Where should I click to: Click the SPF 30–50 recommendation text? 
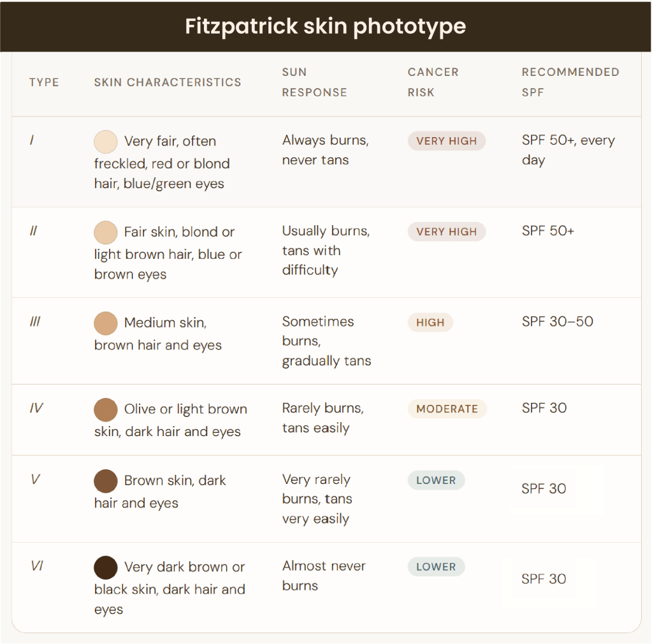point(557,321)
